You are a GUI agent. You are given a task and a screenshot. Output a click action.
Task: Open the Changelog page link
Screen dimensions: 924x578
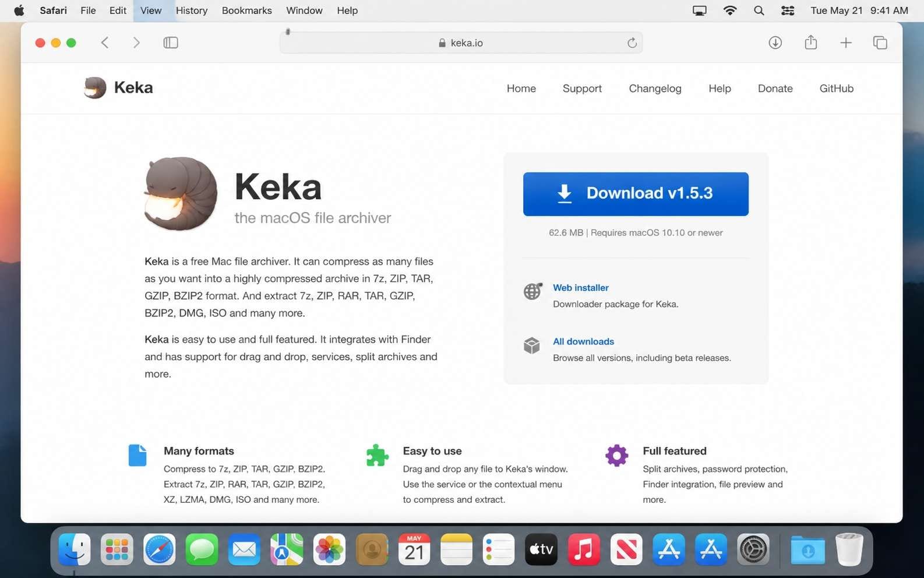coord(655,89)
